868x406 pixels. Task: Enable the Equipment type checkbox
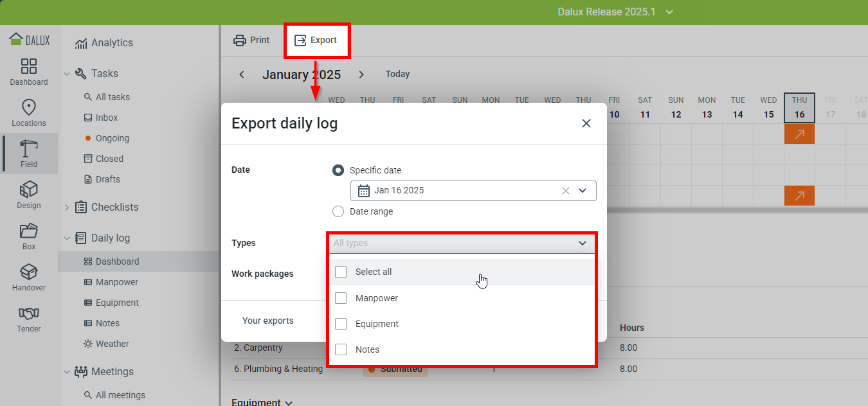(341, 324)
